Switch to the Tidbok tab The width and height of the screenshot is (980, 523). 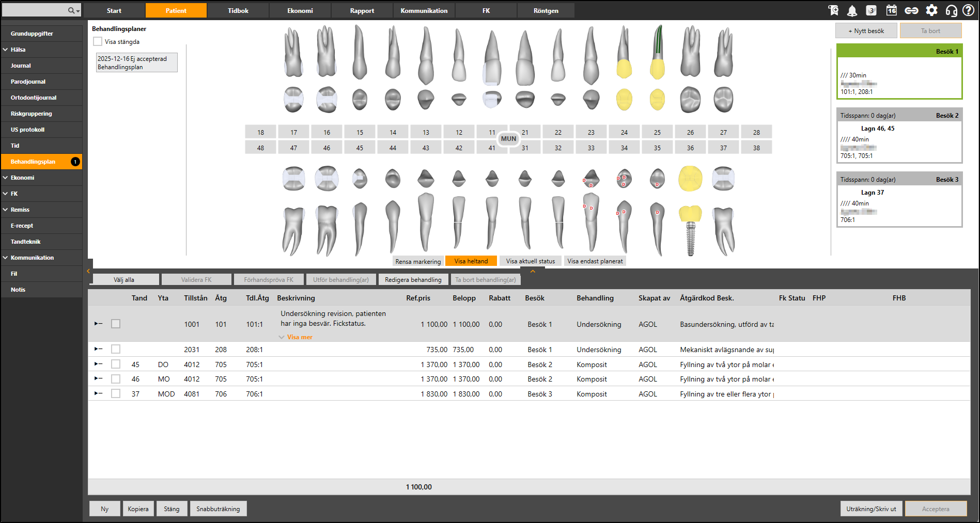click(238, 11)
